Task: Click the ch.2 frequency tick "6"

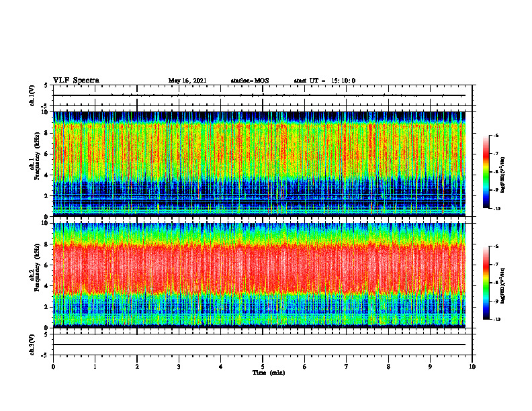Action: pos(47,265)
